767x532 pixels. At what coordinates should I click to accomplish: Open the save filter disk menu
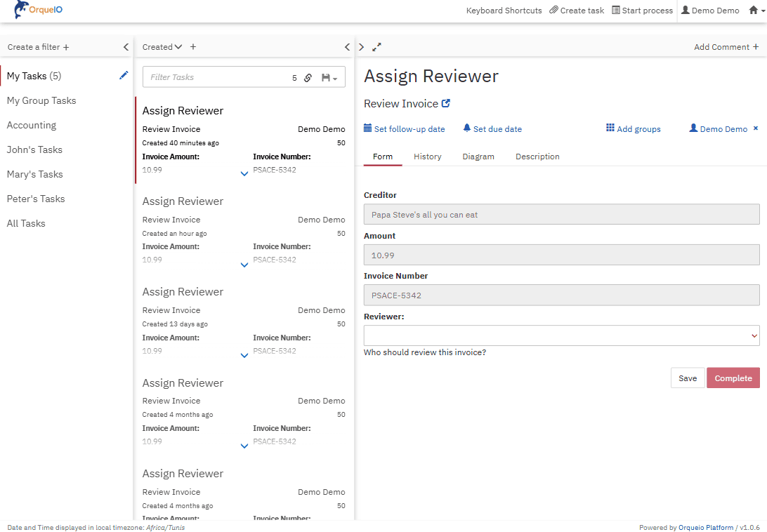[329, 78]
